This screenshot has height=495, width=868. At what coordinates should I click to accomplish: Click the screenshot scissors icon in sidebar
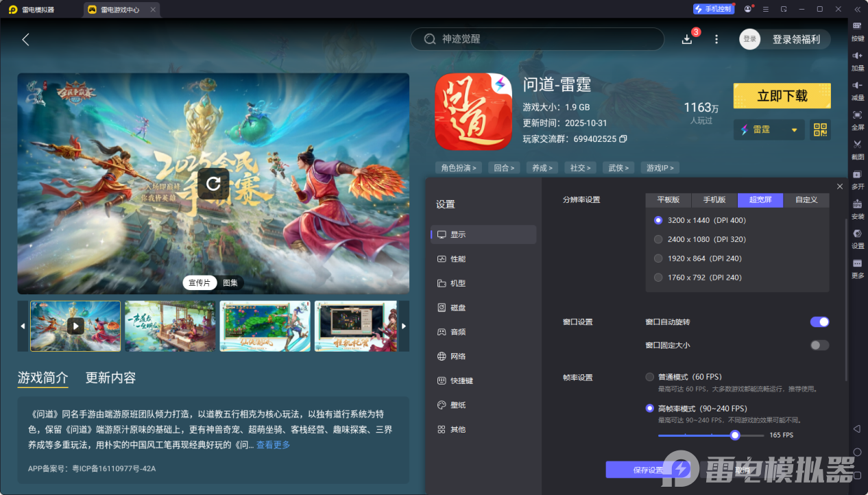click(x=857, y=145)
